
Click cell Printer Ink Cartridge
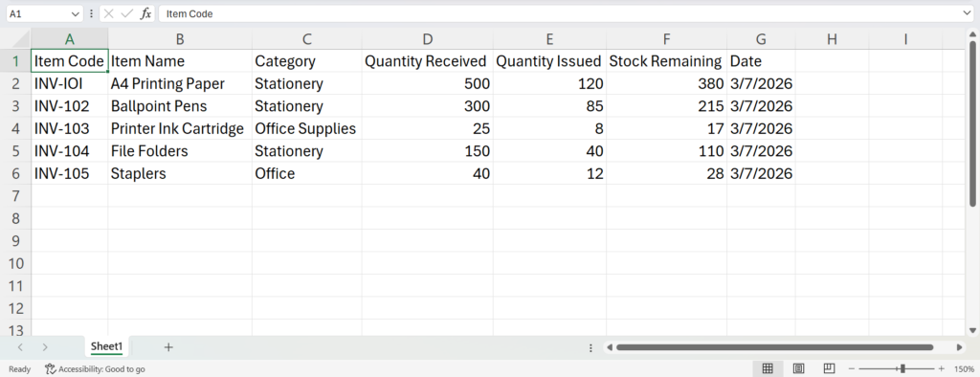pos(180,129)
